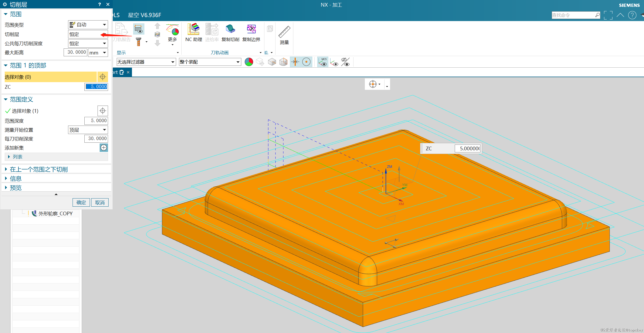This screenshot has width=644, height=333.
Task: Toggle the snap crosshair point icon
Action: (x=295, y=62)
